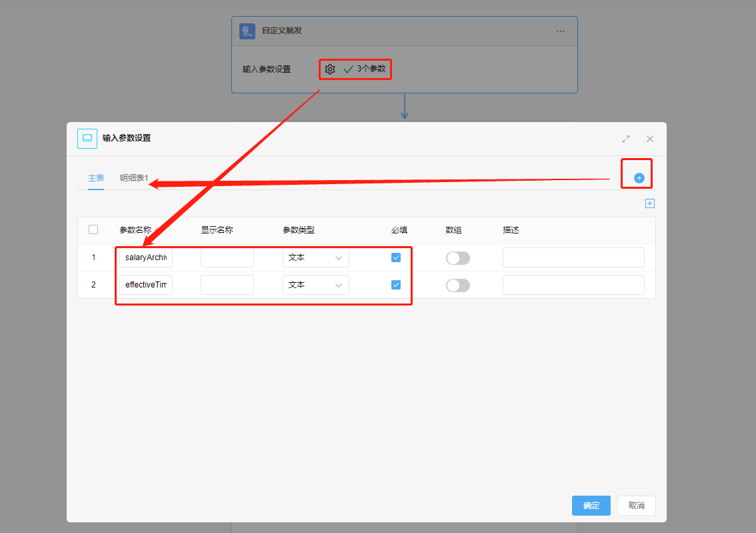The height and width of the screenshot is (533, 756).
Task: Toggle the select-all checkbox in table header
Action: point(93,229)
